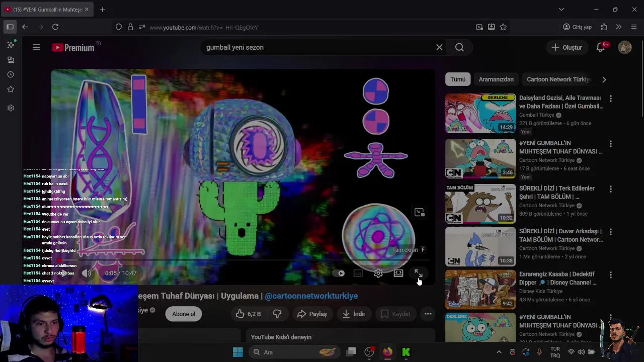The image size is (644, 362).
Task: Open the player settings gear
Action: [378, 273]
